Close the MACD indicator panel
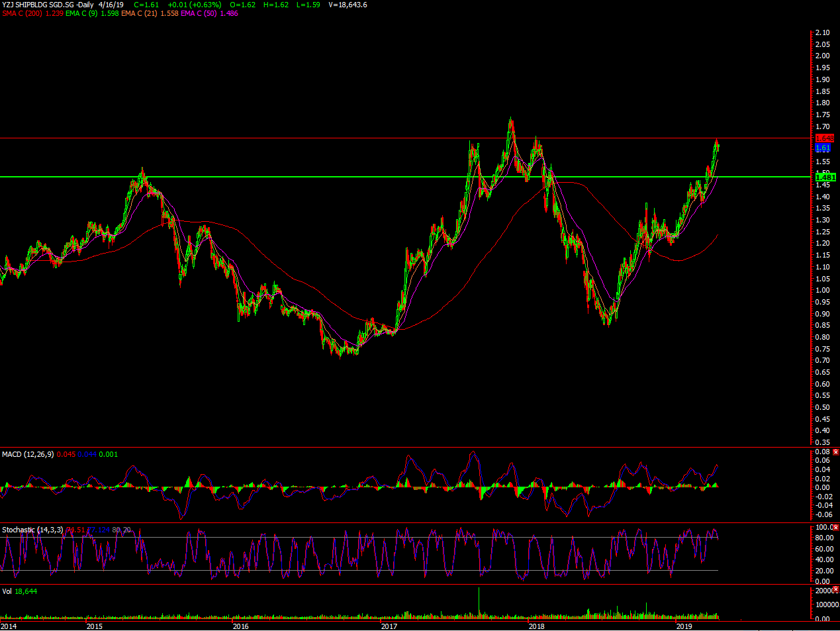840x631 pixels. (x=835, y=452)
